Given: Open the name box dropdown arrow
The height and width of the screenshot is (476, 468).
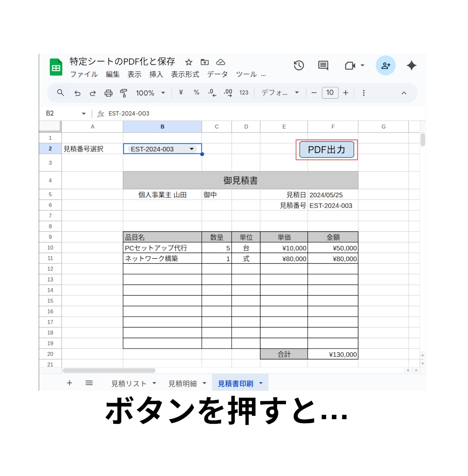Looking at the screenshot, I should click(84, 114).
